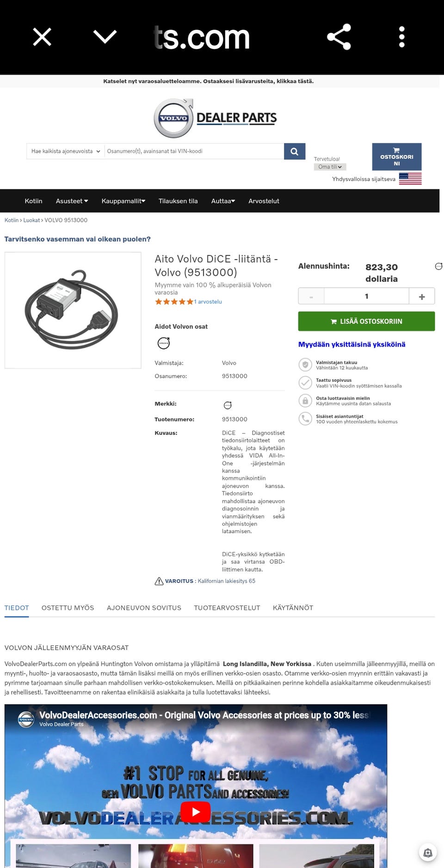Click the DiCE product image thumbnail
The height and width of the screenshot is (868, 444).
coord(73,310)
